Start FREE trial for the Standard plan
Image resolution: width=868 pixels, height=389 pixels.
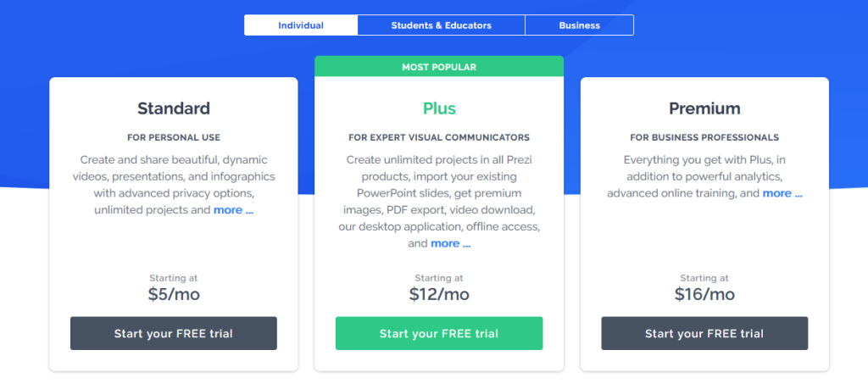(173, 333)
